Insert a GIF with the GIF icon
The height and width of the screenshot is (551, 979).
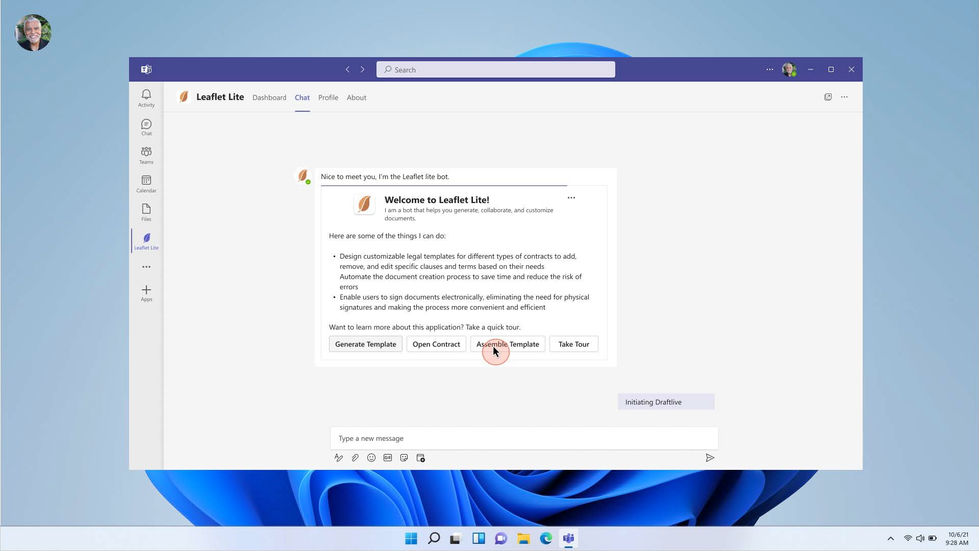(388, 457)
